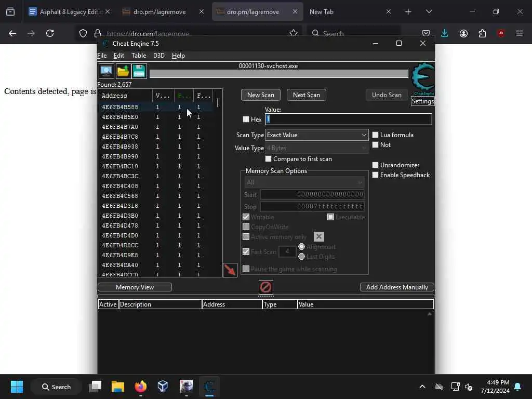Open File Explorer from the taskbar
532x399 pixels.
(x=118, y=387)
